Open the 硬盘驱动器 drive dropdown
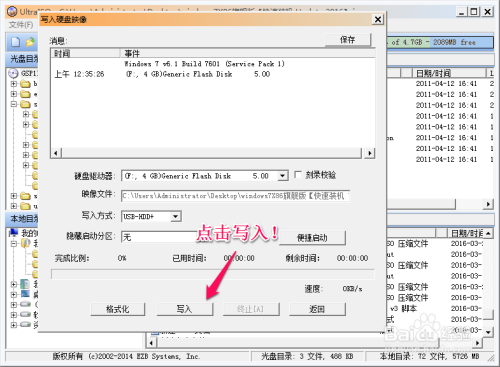This screenshot has height=367, width=500. coord(283,176)
